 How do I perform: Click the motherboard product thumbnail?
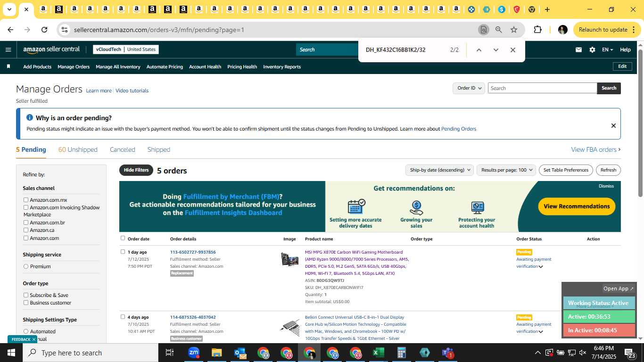pos(289,259)
